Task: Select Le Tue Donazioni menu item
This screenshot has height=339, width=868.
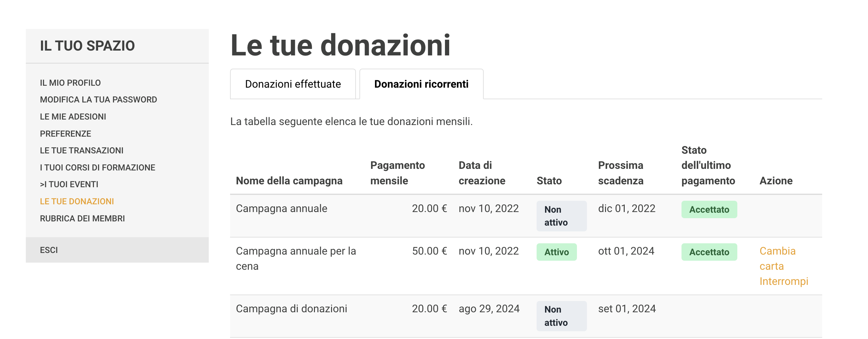Action: click(x=77, y=201)
